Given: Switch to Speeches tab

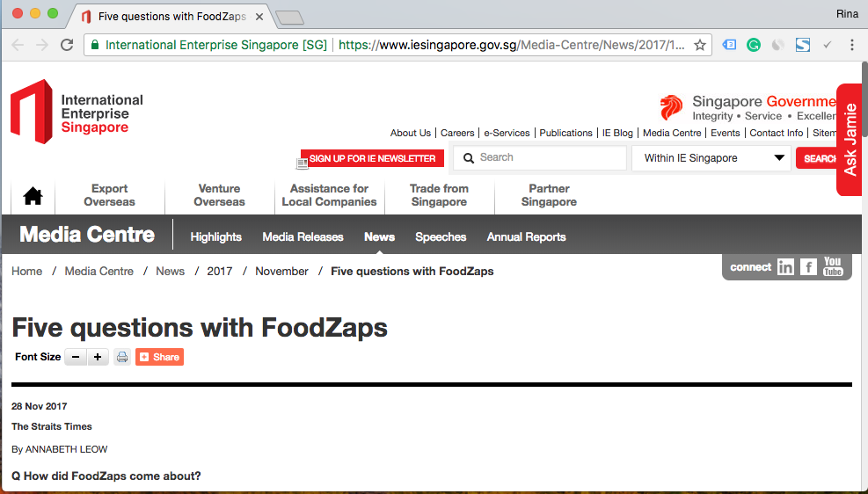Looking at the screenshot, I should click(x=441, y=236).
